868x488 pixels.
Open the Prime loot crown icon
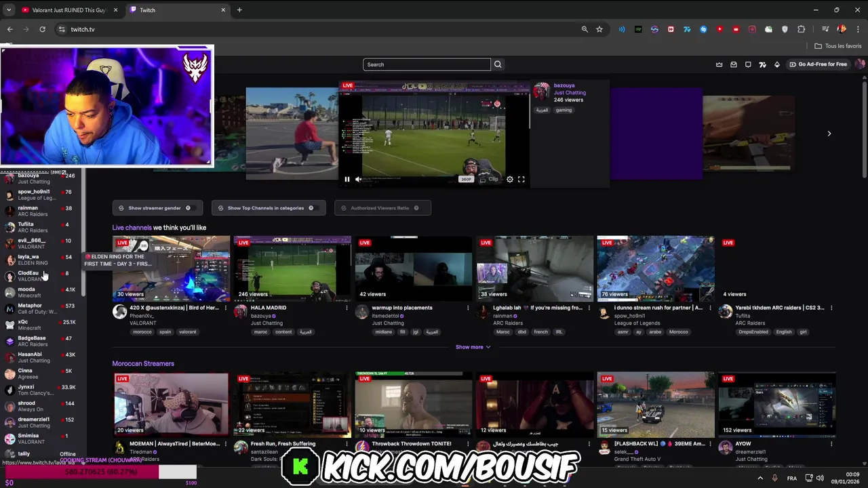tap(719, 64)
